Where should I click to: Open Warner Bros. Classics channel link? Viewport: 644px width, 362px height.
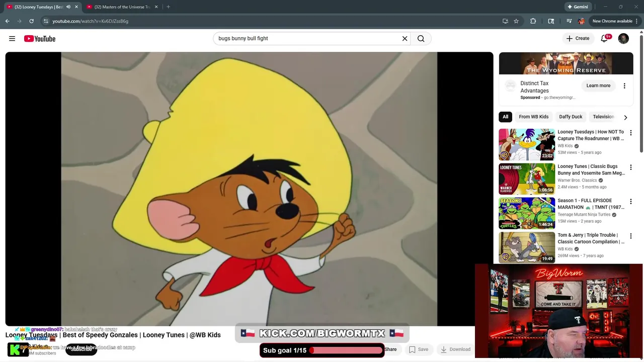point(577,180)
